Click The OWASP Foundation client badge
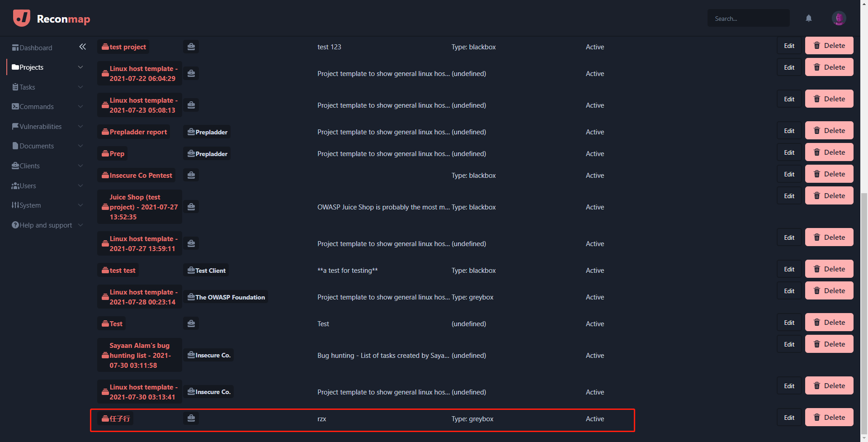The height and width of the screenshot is (442, 868). click(x=226, y=297)
